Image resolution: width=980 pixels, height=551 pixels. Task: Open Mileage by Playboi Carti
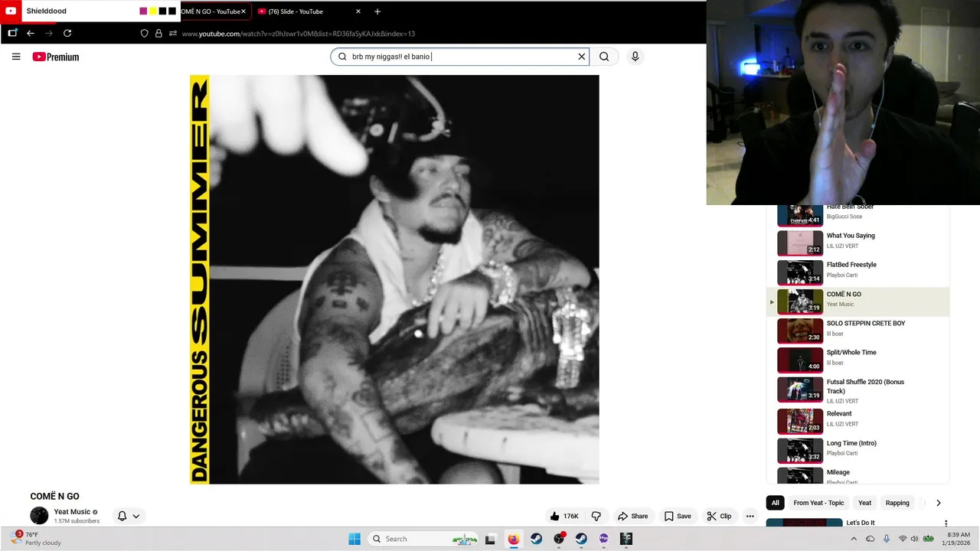[857, 476]
